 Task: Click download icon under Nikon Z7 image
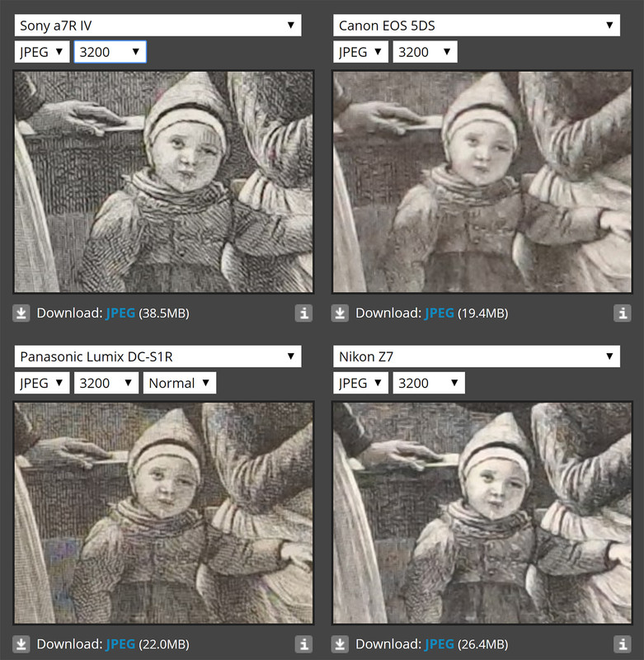click(340, 644)
